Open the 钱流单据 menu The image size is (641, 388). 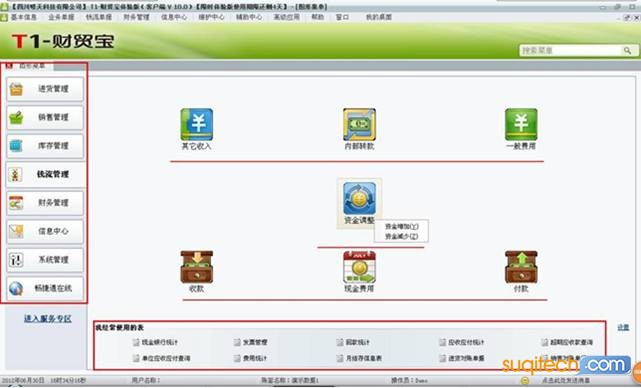coord(99,17)
